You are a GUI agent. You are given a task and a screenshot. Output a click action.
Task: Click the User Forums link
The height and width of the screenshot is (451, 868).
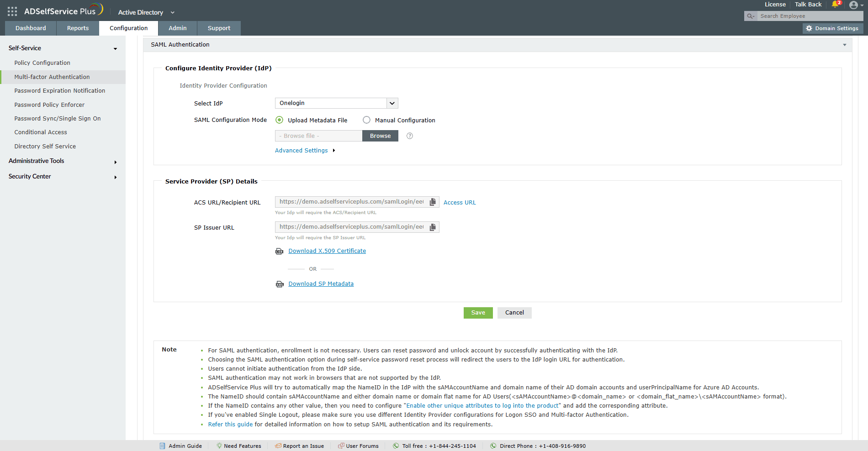tap(362, 446)
